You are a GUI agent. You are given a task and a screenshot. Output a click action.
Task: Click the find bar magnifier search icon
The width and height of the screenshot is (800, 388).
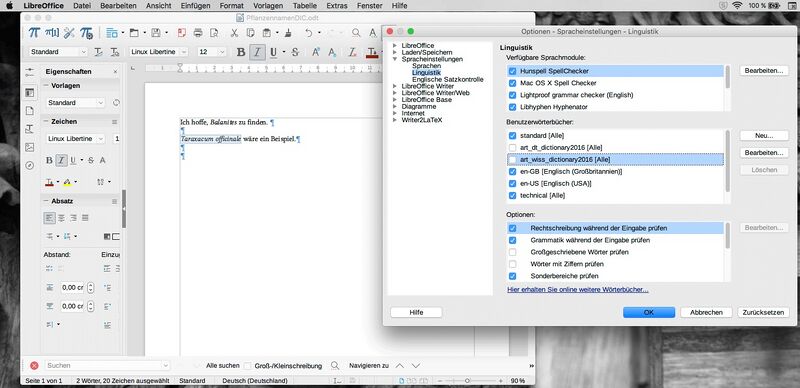point(335,366)
